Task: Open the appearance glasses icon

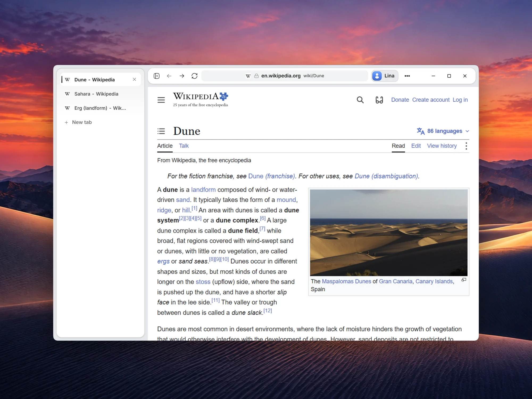Action: 379,100
